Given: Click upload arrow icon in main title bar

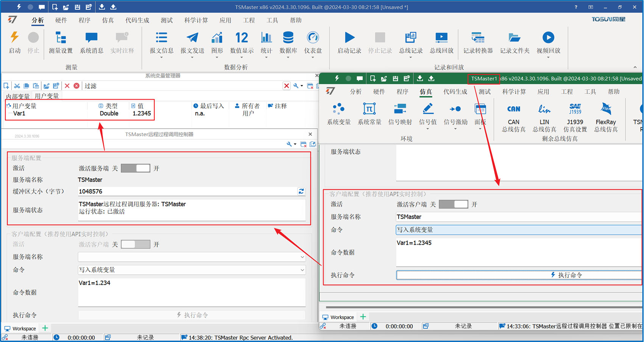Looking at the screenshot, I should 113,7.
